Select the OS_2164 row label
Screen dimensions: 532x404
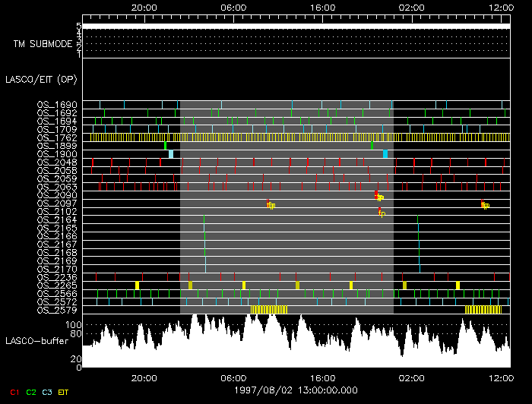tap(57, 219)
